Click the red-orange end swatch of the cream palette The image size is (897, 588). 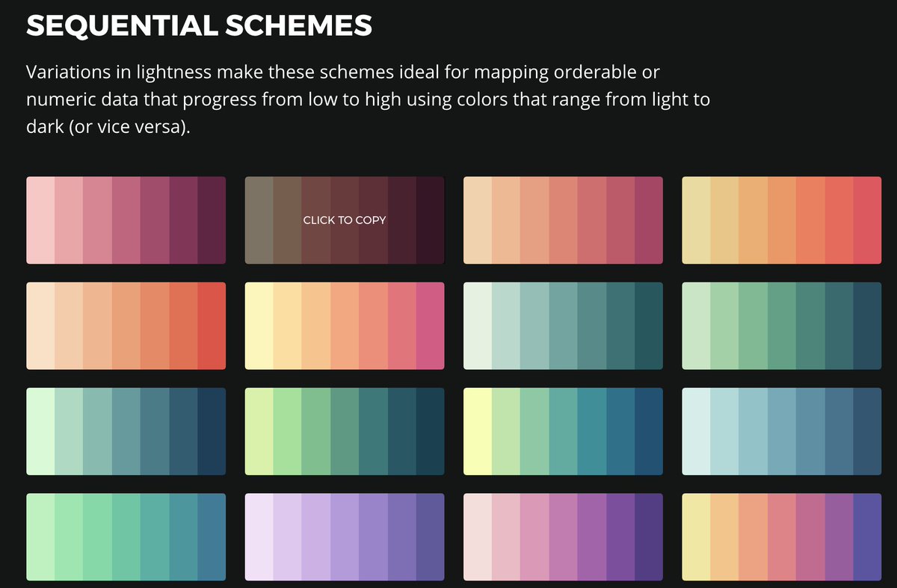tap(212, 326)
